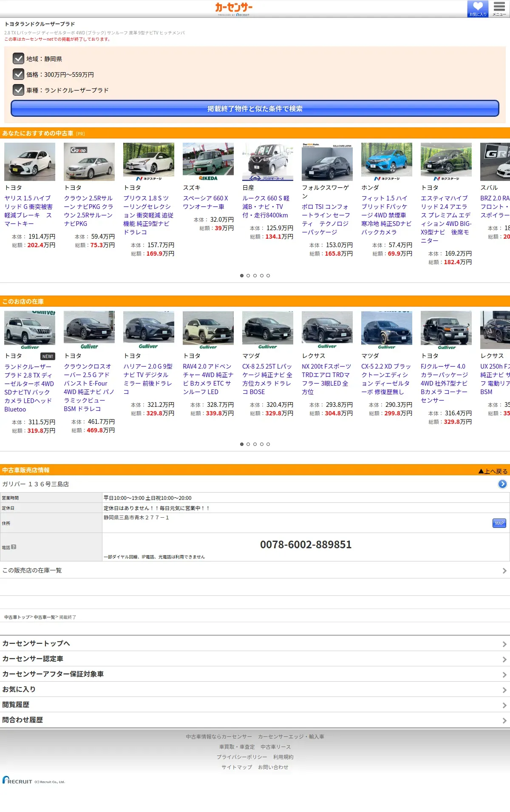Toggle the 車種：ランドクルーザープラド checkbox

[x=18, y=90]
